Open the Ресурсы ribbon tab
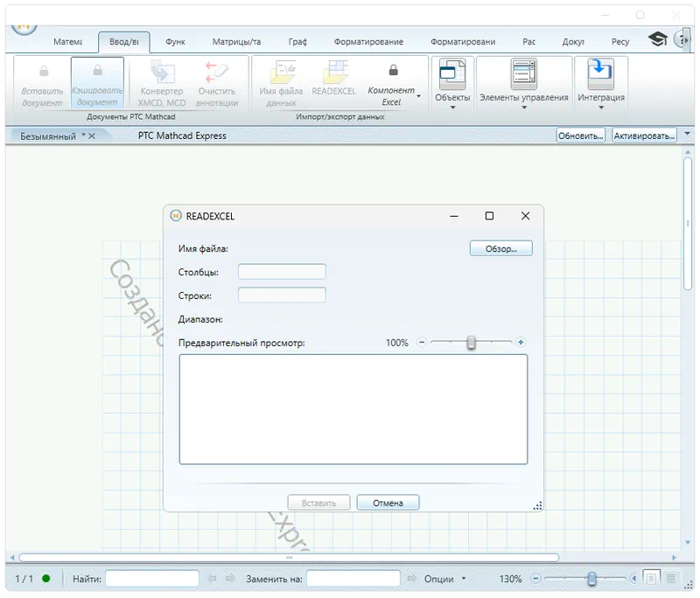 click(620, 41)
